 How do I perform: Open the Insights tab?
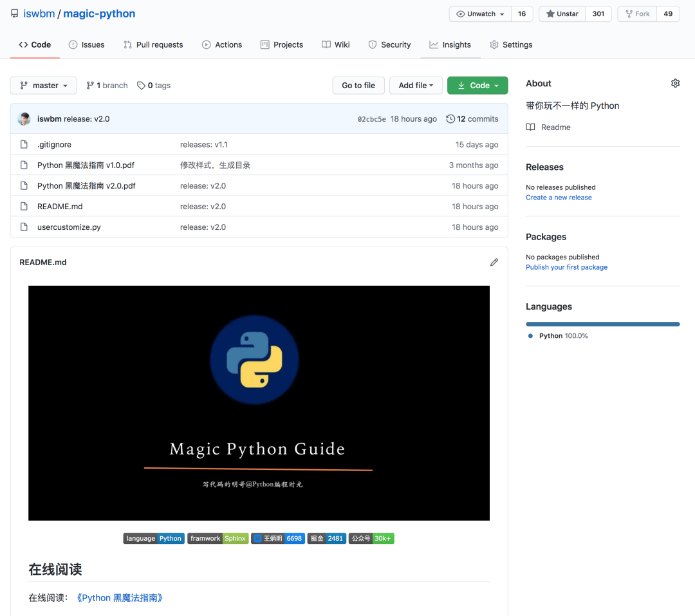[x=450, y=45]
